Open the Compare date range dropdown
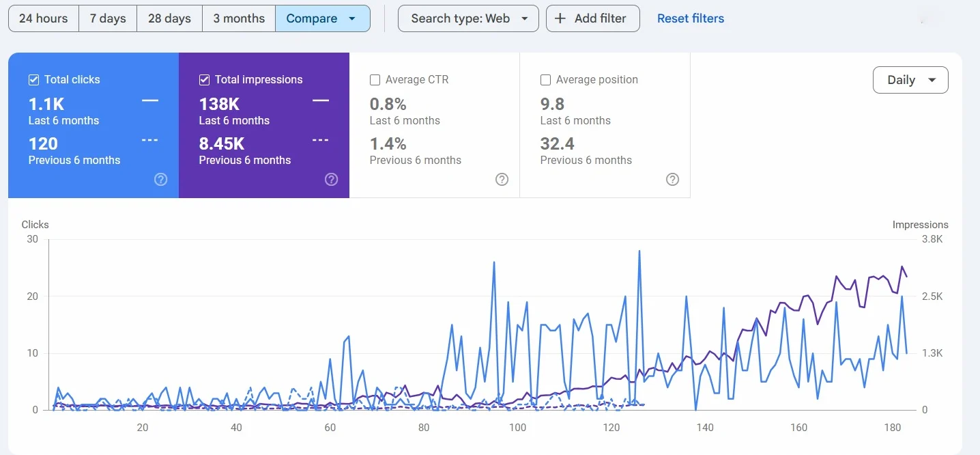This screenshot has width=980, height=455. point(322,18)
